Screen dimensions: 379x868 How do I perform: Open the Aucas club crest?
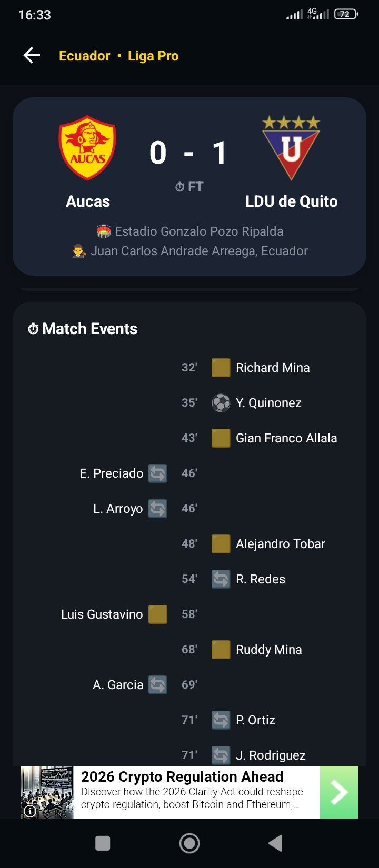point(87,148)
